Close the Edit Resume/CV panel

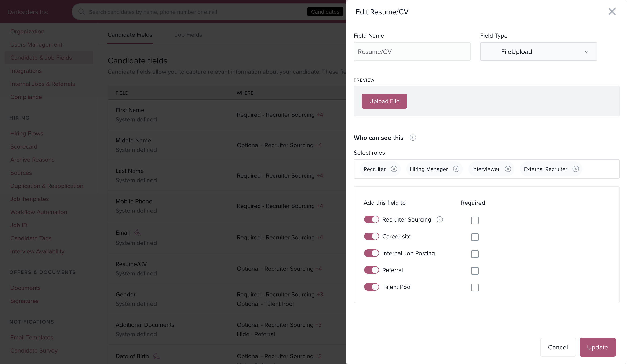pos(612,11)
